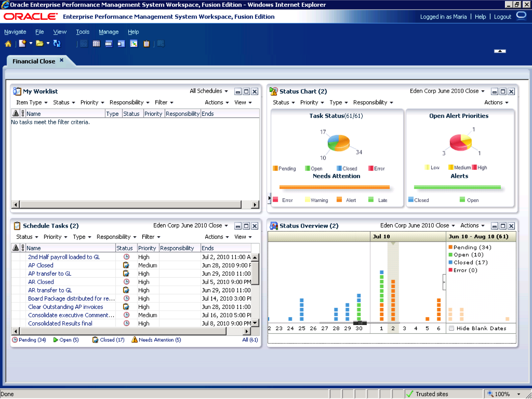Open the Manage menu
The width and height of the screenshot is (532, 399).
pos(109,32)
